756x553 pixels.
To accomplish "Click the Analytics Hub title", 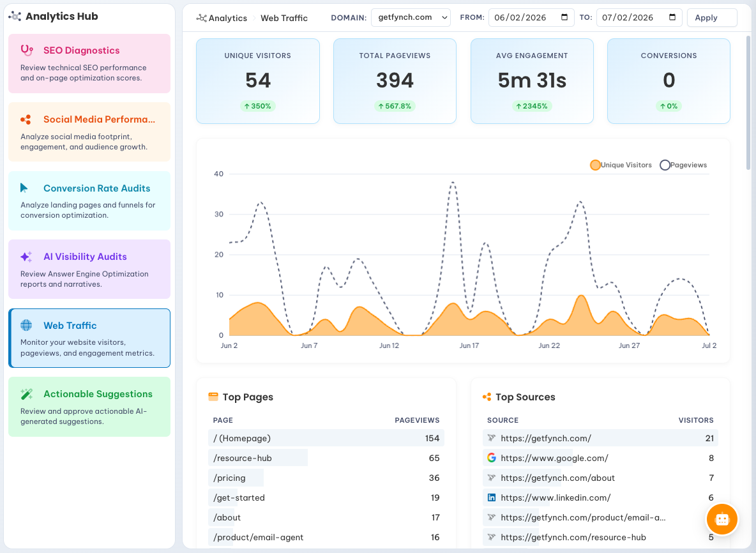I will point(62,17).
